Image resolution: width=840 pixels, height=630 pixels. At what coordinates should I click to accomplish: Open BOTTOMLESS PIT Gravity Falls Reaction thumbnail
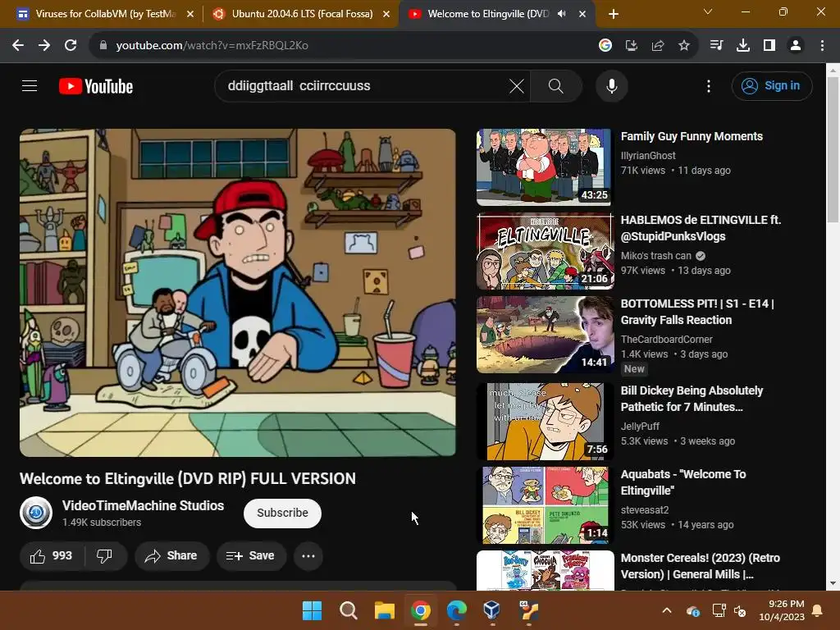point(546,335)
